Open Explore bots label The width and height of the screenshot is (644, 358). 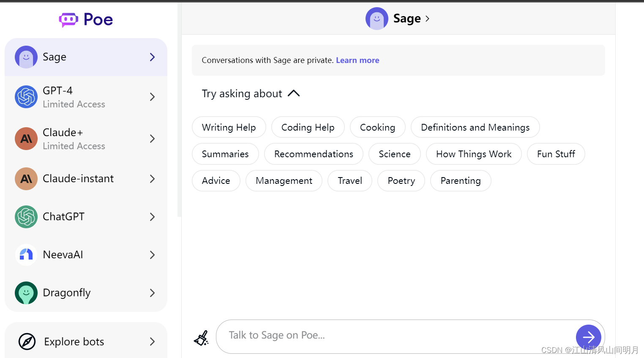click(x=74, y=342)
